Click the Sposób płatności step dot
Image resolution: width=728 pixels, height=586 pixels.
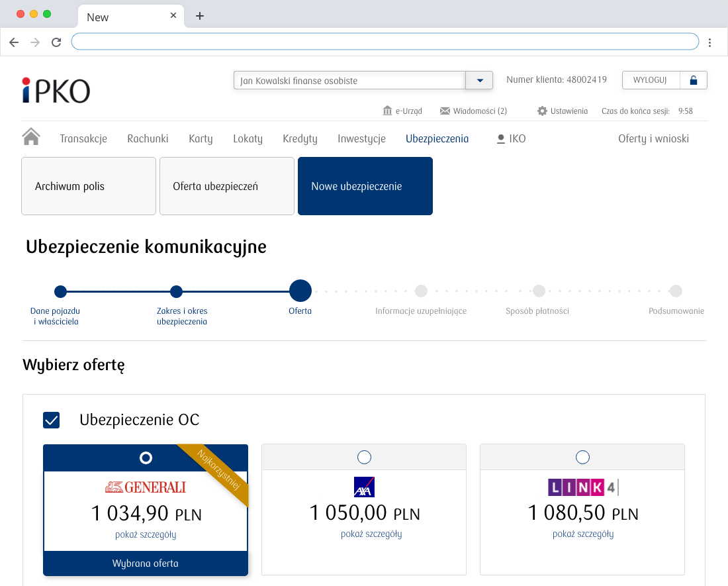[x=539, y=291]
